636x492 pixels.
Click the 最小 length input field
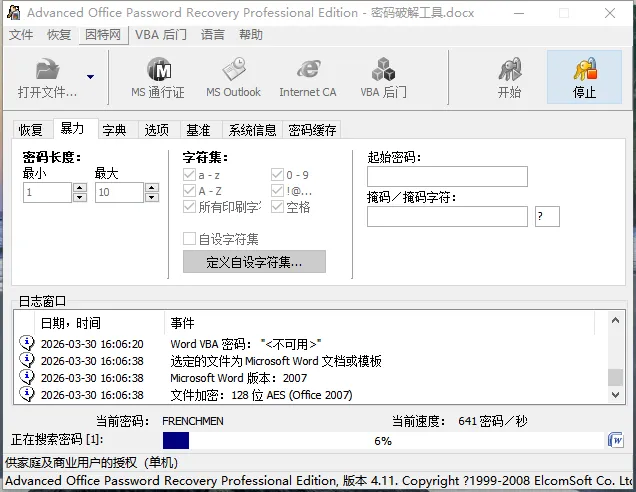tap(47, 192)
